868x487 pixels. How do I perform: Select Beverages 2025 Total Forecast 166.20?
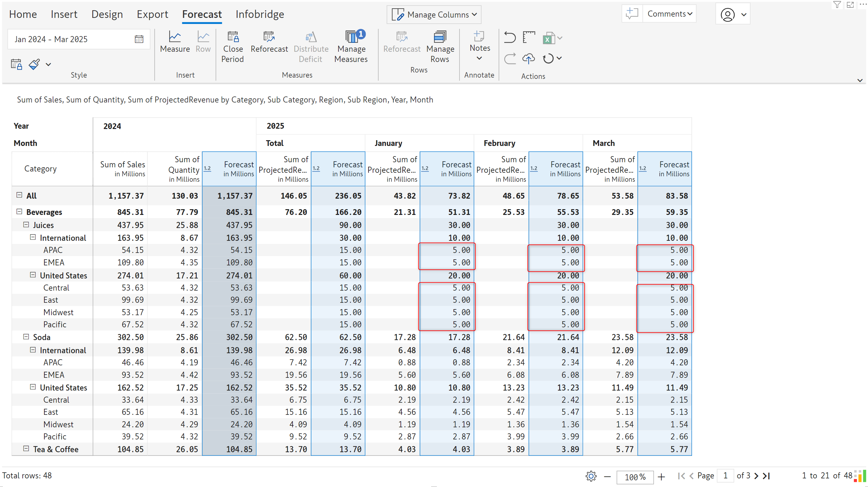[x=338, y=212]
